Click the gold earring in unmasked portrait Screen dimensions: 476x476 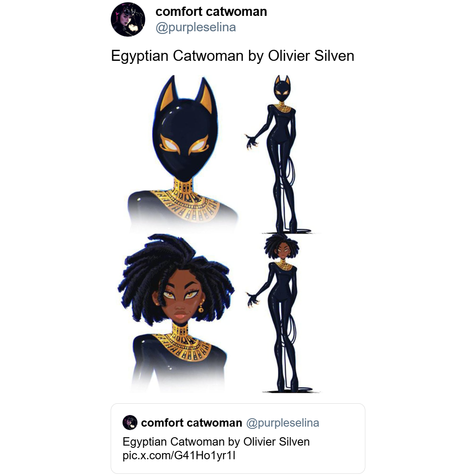click(x=201, y=308)
